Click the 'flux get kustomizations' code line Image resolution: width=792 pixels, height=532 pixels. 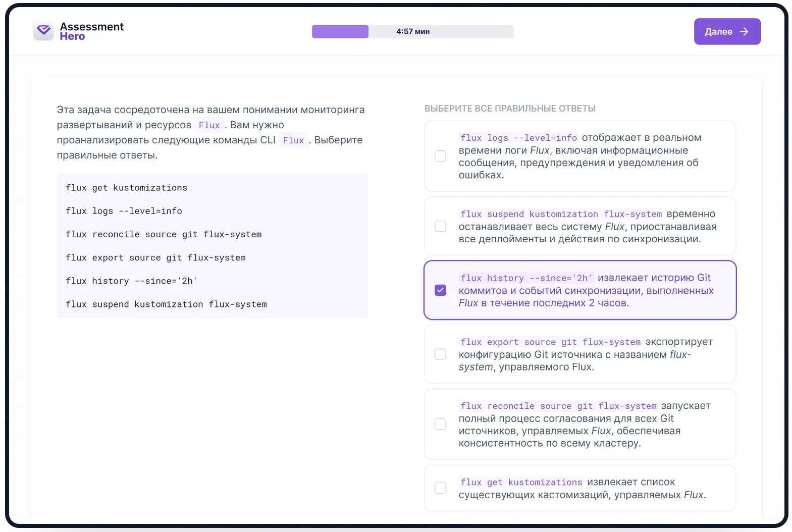[x=126, y=188]
